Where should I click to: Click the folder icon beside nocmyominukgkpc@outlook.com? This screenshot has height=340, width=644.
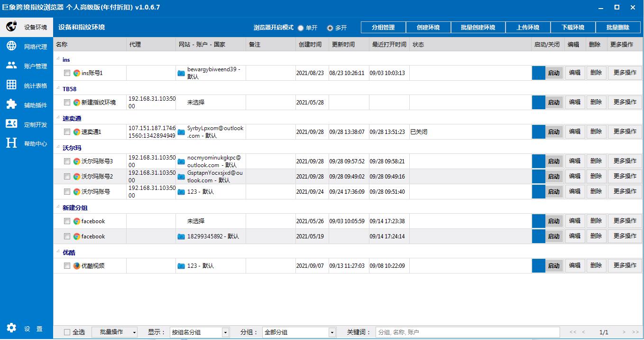pyautogui.click(x=181, y=161)
